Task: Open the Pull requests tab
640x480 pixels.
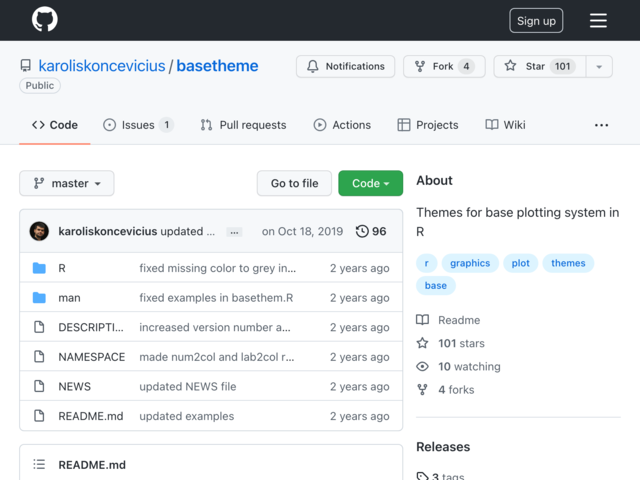Action: coord(243,125)
